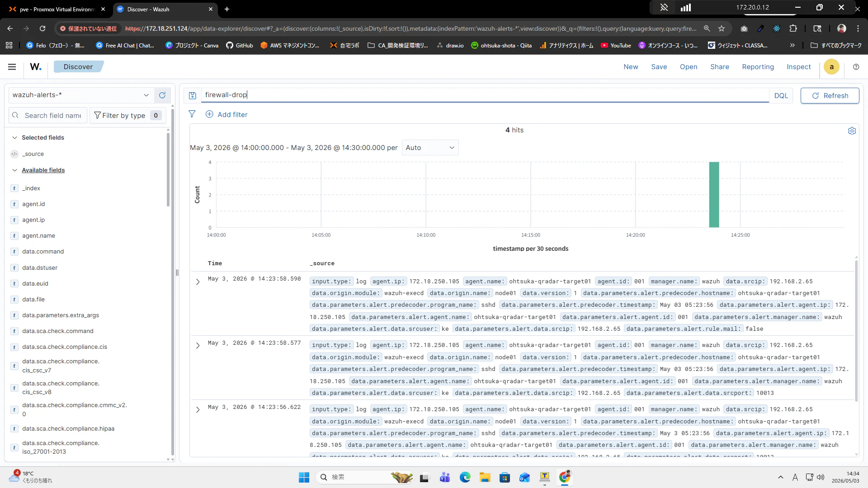This screenshot has height=488, width=868.
Task: Click the Time column header
Action: click(x=215, y=263)
